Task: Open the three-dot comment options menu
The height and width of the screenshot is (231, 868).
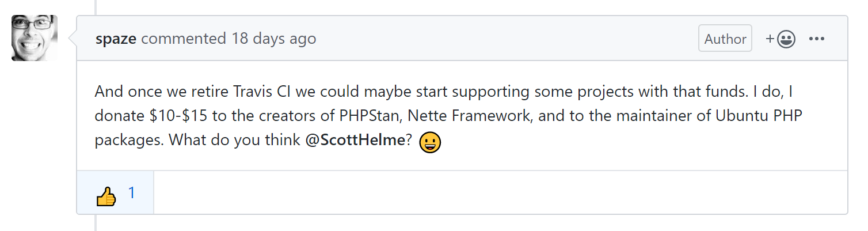Action: point(817,39)
